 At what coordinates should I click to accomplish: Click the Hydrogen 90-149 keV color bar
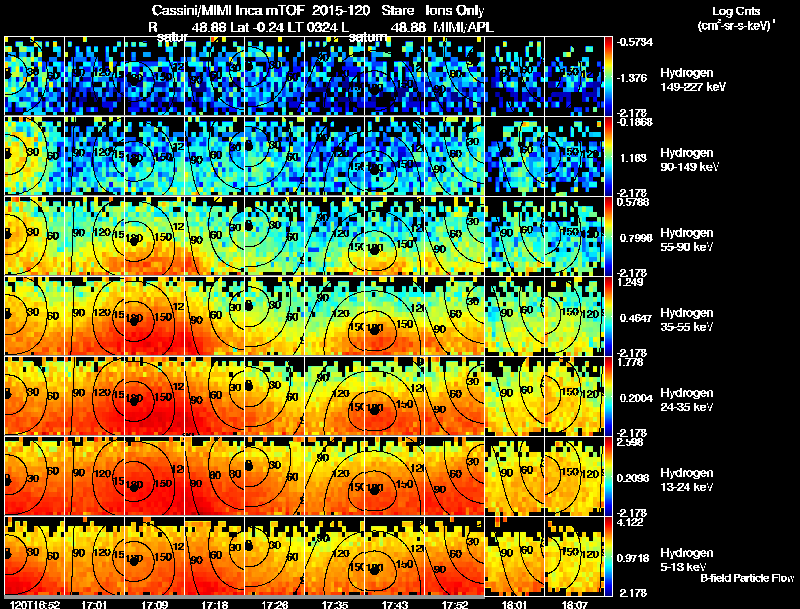[608, 156]
